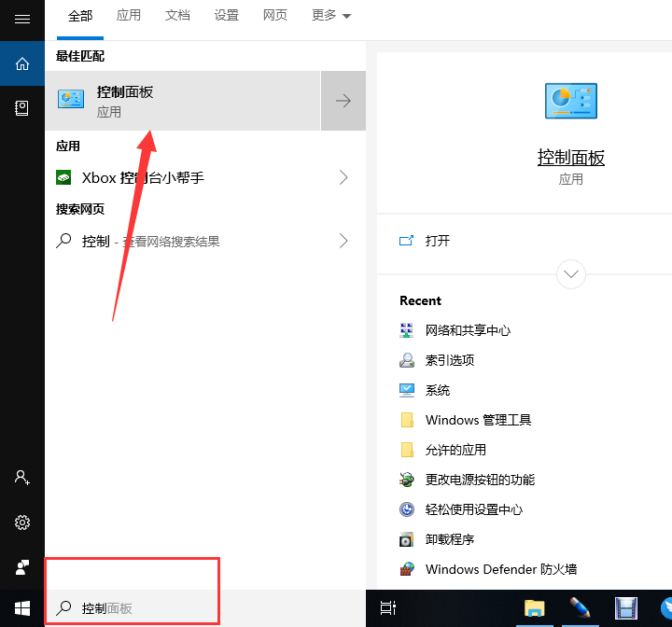Screen dimensions: 672x627
Task: Switch to the 应用 tab
Action: click(x=129, y=16)
